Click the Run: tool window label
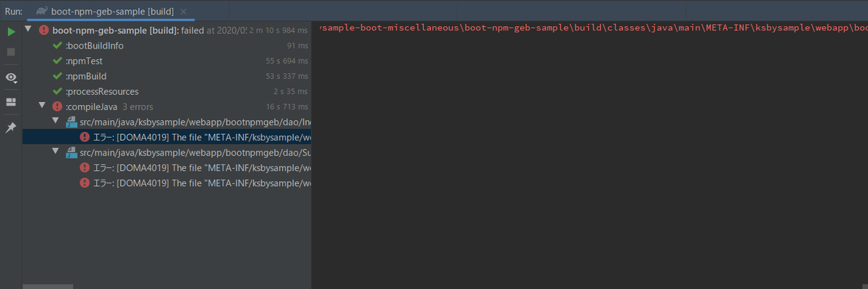The image size is (868, 289). pos(13,12)
